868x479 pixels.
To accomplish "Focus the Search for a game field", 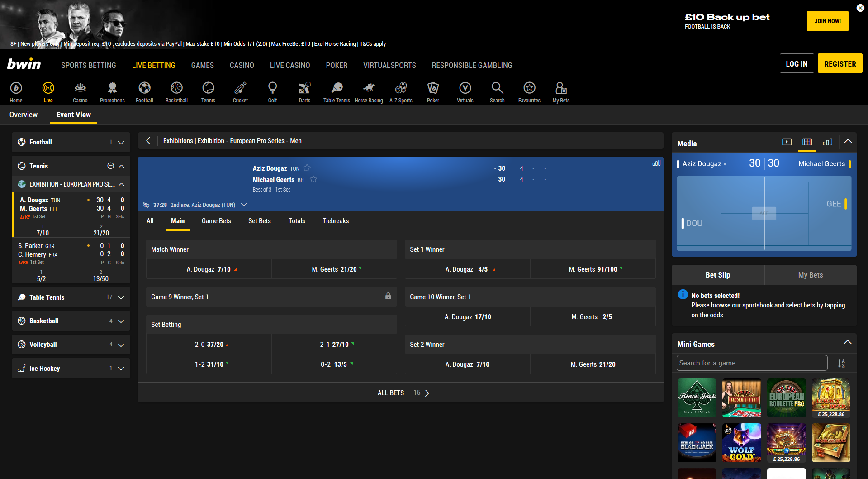I will (752, 363).
